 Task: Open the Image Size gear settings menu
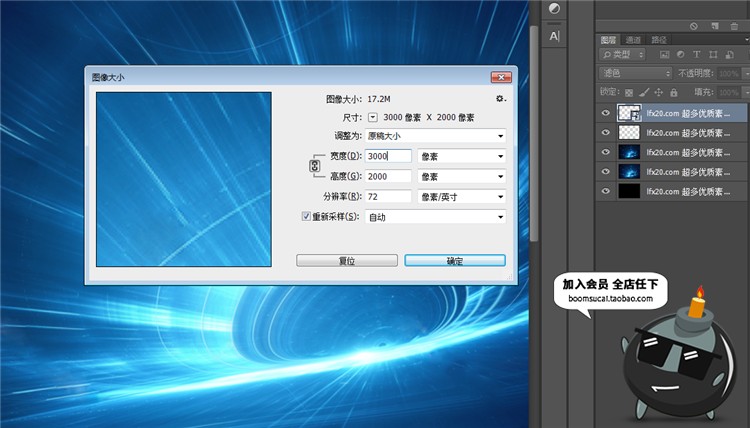[500, 99]
